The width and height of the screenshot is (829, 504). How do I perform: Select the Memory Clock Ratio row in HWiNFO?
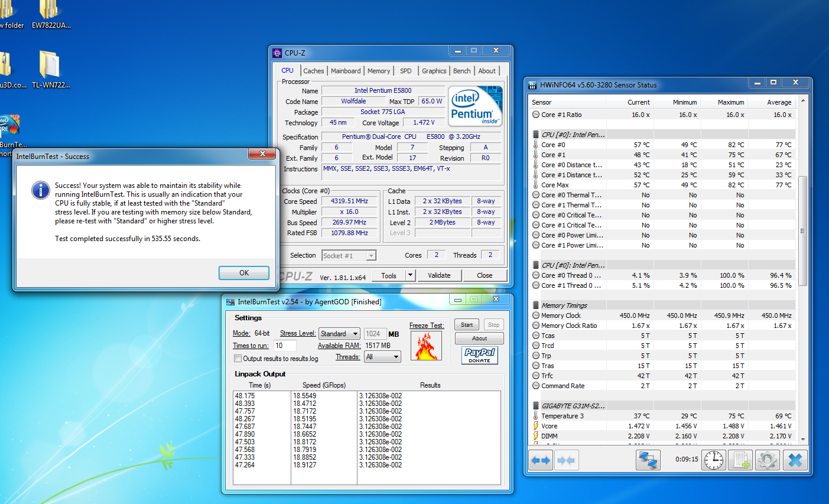663,326
